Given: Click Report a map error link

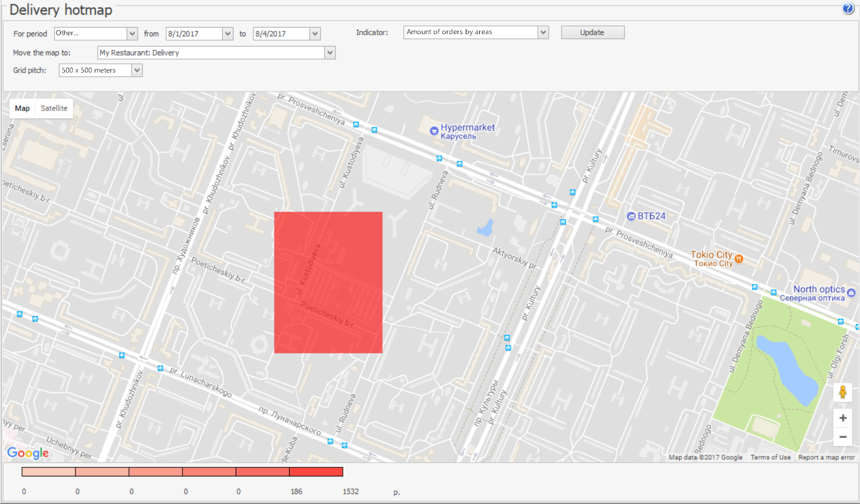Looking at the screenshot, I should [x=826, y=457].
